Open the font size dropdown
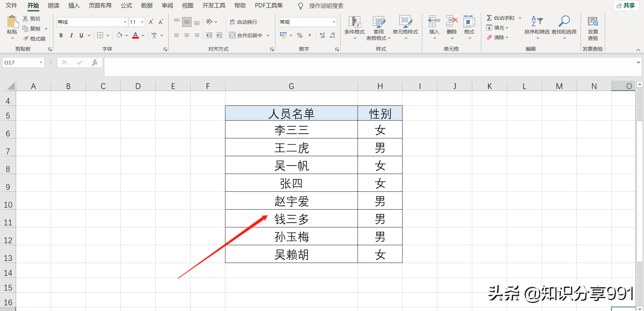Image resolution: width=644 pixels, height=311 pixels. point(143,22)
